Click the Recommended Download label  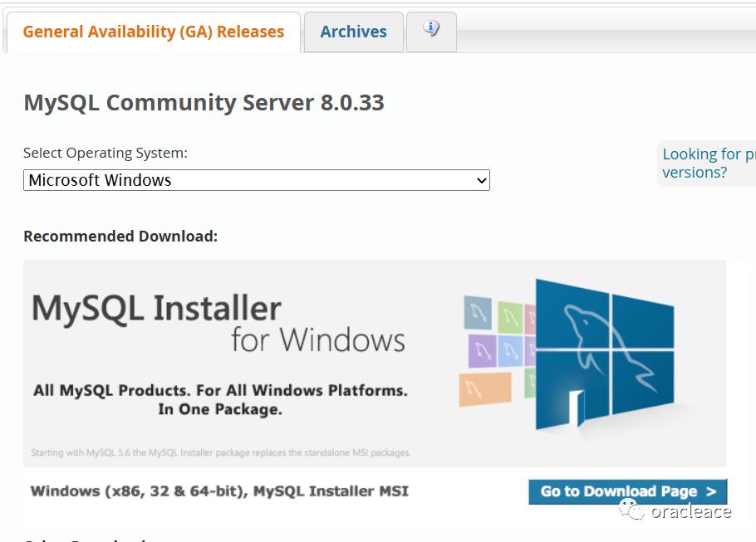coord(120,237)
